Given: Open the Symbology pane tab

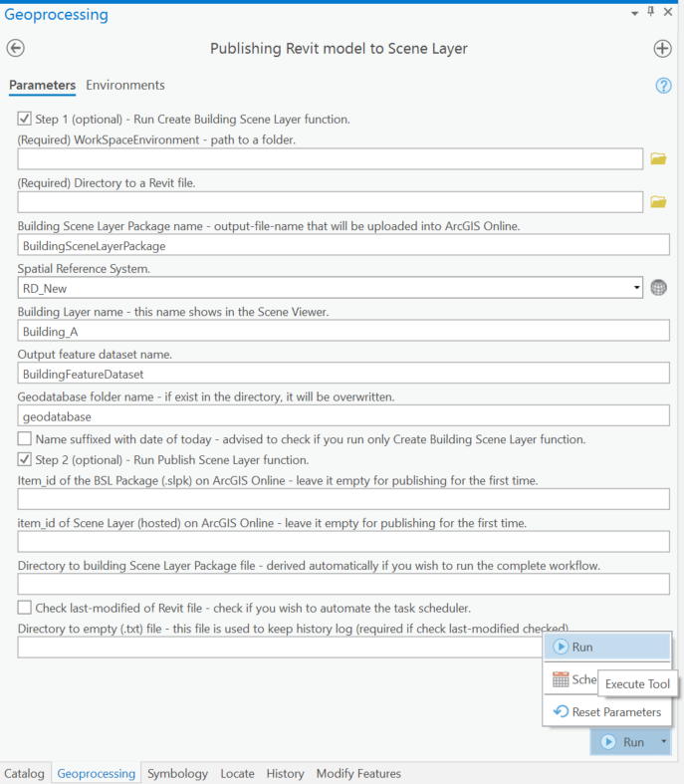Looking at the screenshot, I should click(x=177, y=773).
